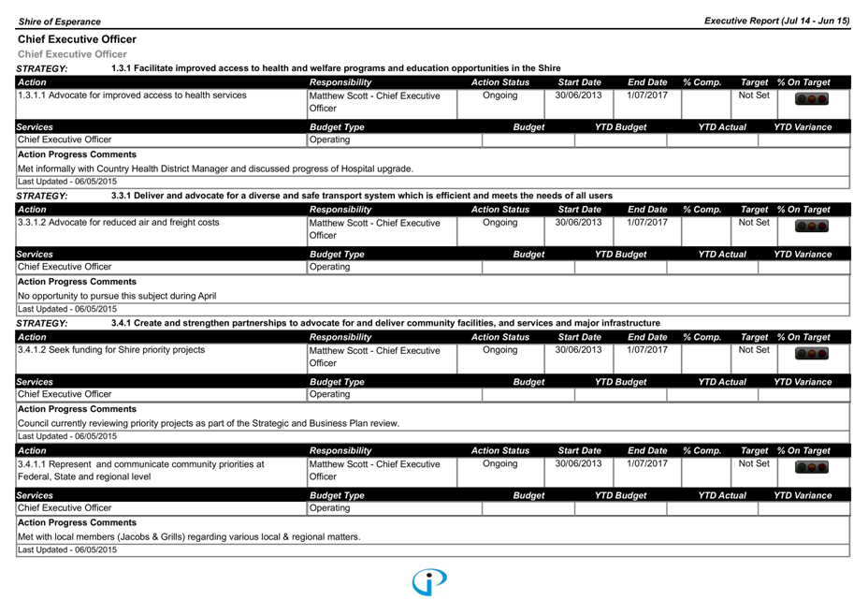
Task: Click 'Last Updated - 06/05/2015' under Hospital upgrade comment
Action: [x=67, y=182]
